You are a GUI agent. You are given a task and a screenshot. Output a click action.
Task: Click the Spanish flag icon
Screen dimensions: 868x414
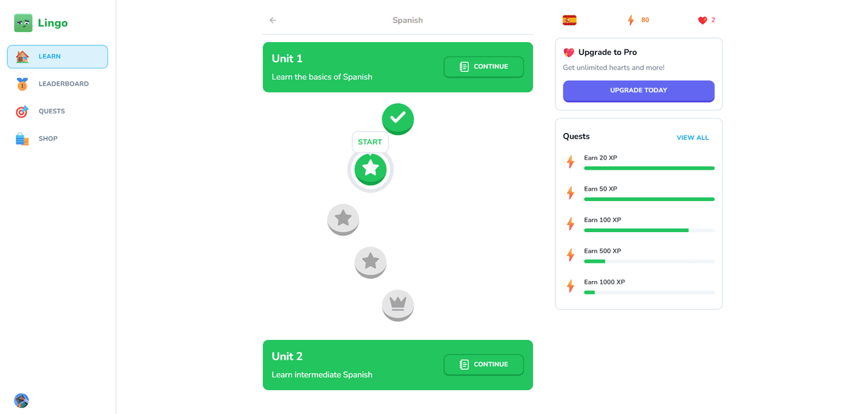pos(570,20)
